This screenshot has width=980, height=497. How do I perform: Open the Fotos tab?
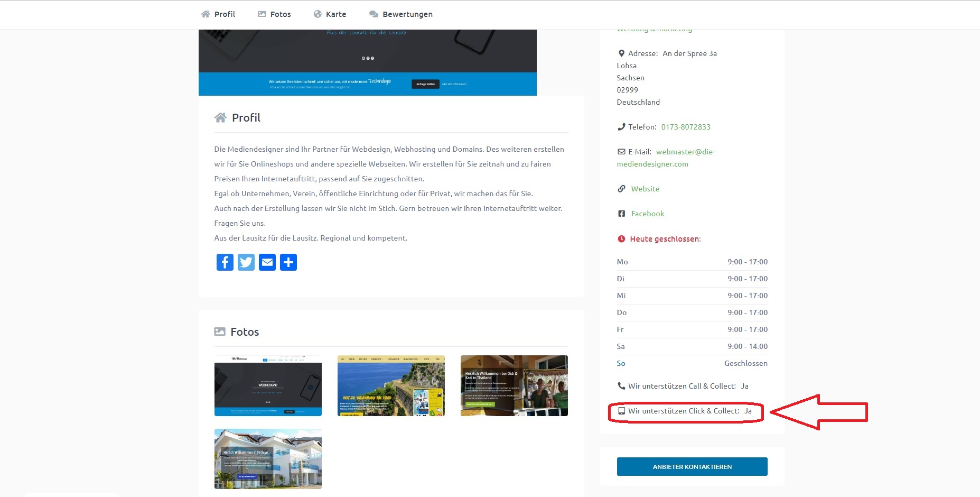[274, 14]
